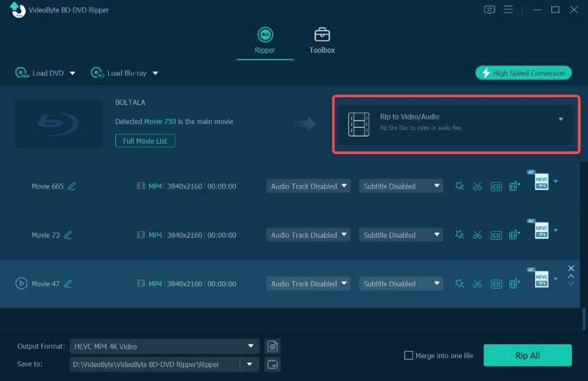Viewport: 588px width, 381px height.
Task: Click the Load Blu-ray disc icon
Action: tap(97, 73)
